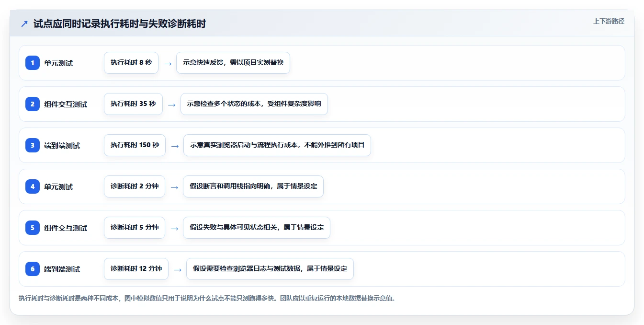The width and height of the screenshot is (644, 325).
Task: Click the 假设断言和调用栈指向明确 description box
Action: 253,186
